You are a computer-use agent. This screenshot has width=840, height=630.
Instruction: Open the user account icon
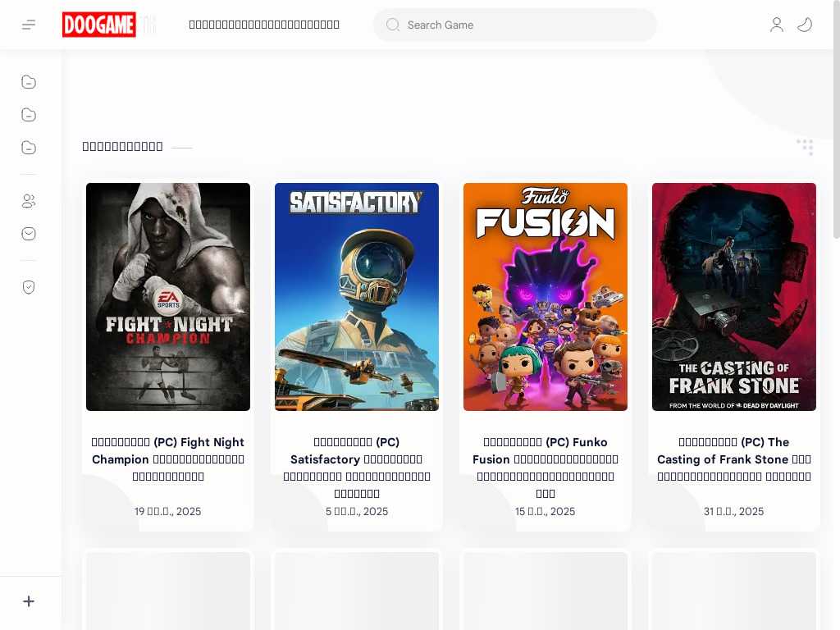tap(777, 25)
